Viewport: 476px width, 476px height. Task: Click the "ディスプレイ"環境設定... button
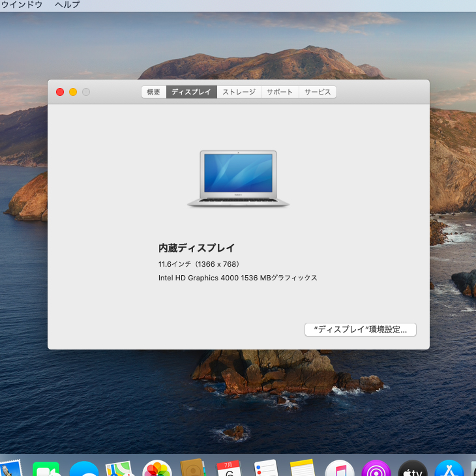pyautogui.click(x=360, y=330)
